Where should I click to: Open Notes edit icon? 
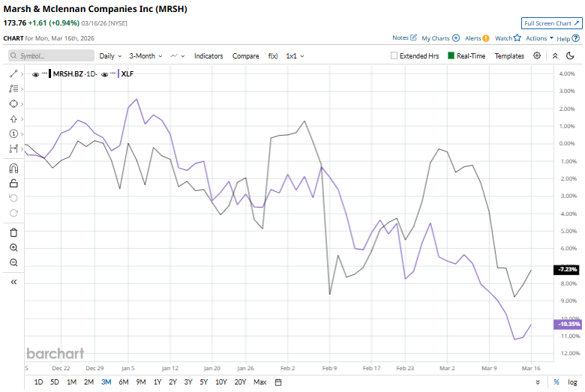(x=413, y=37)
